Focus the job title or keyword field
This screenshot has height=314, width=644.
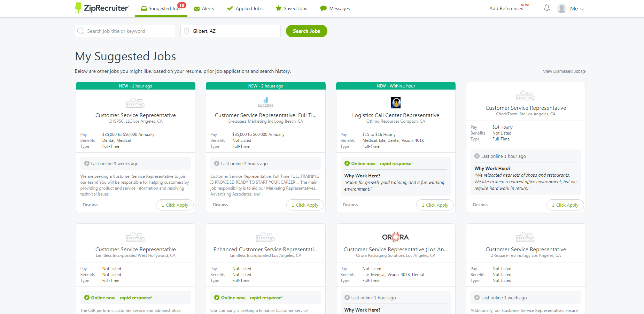tap(129, 31)
